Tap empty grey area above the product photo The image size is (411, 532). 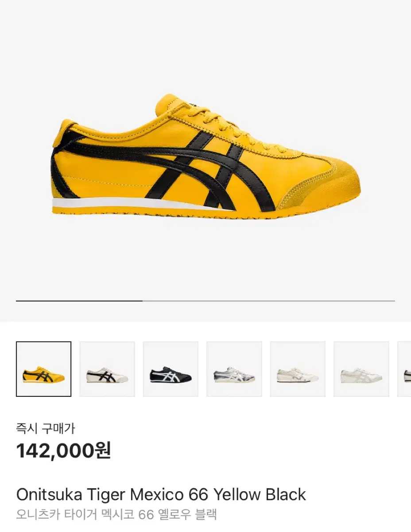205,44
